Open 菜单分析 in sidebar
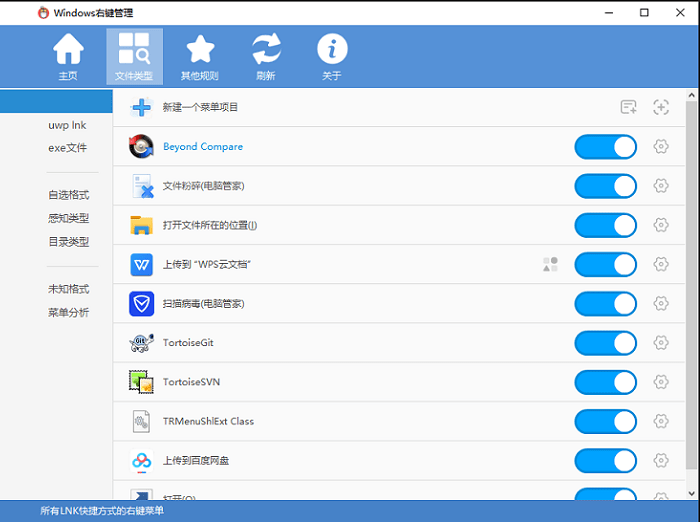700x522 pixels. [x=68, y=313]
